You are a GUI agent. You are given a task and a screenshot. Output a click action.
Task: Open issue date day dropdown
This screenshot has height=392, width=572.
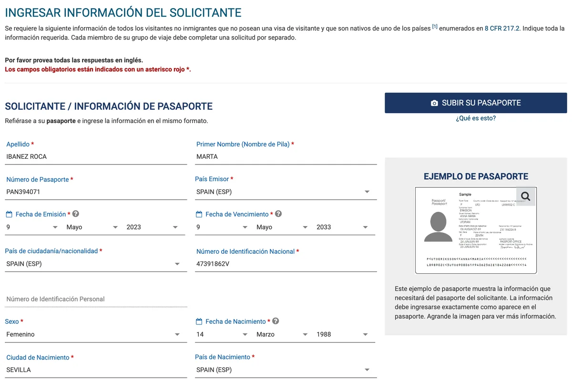pyautogui.click(x=33, y=227)
